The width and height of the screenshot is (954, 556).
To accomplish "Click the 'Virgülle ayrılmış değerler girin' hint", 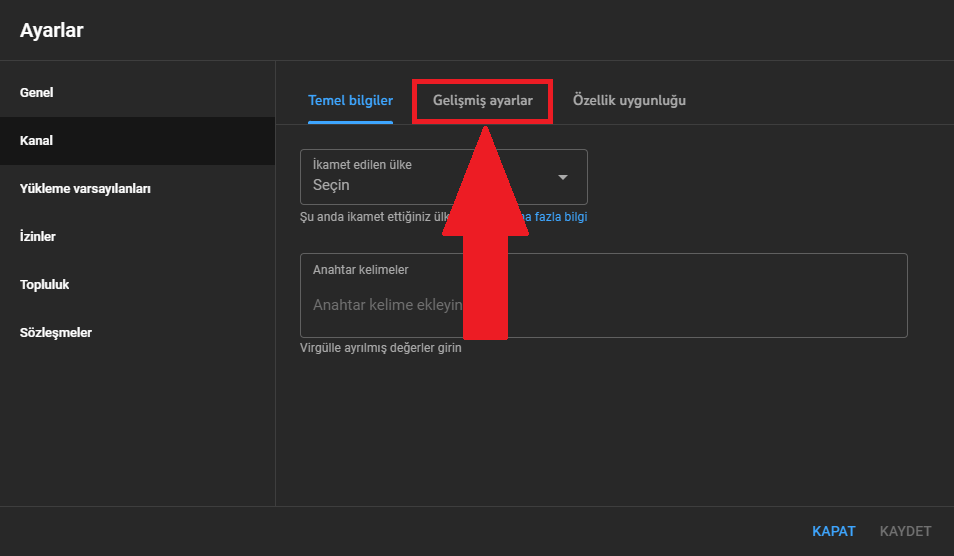I will click(x=381, y=349).
